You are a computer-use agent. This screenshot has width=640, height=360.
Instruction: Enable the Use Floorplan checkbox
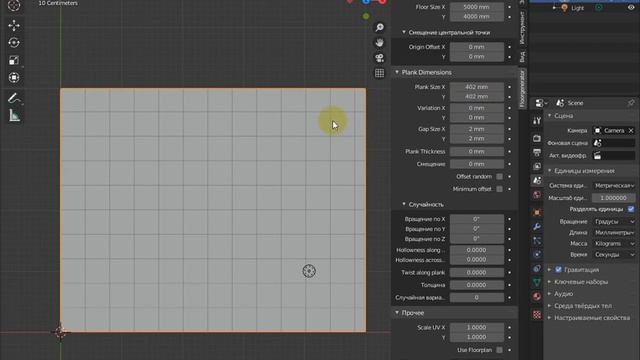coord(499,350)
